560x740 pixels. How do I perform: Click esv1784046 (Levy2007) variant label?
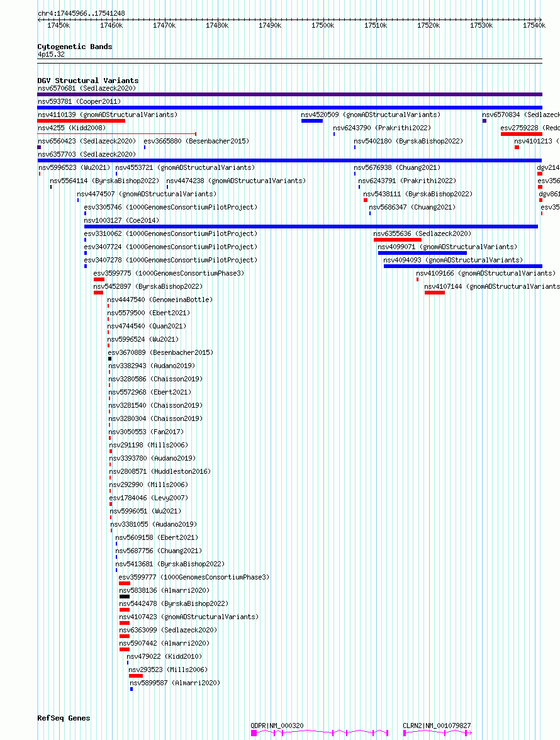point(148,498)
